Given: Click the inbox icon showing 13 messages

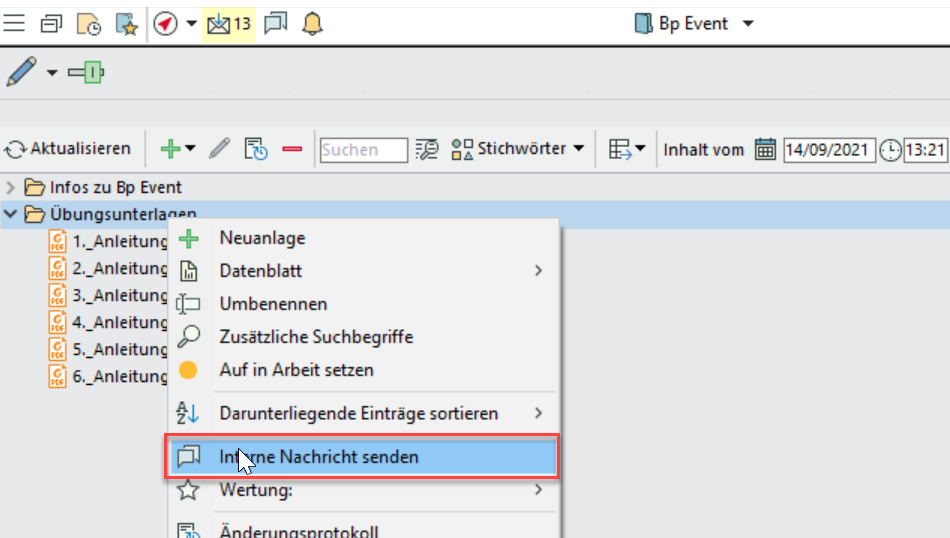Looking at the screenshot, I should (x=227, y=23).
